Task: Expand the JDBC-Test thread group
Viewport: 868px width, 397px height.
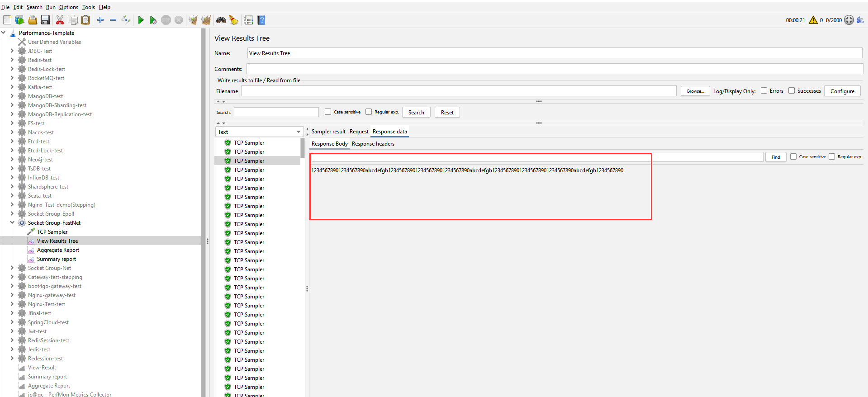Action: [x=12, y=51]
